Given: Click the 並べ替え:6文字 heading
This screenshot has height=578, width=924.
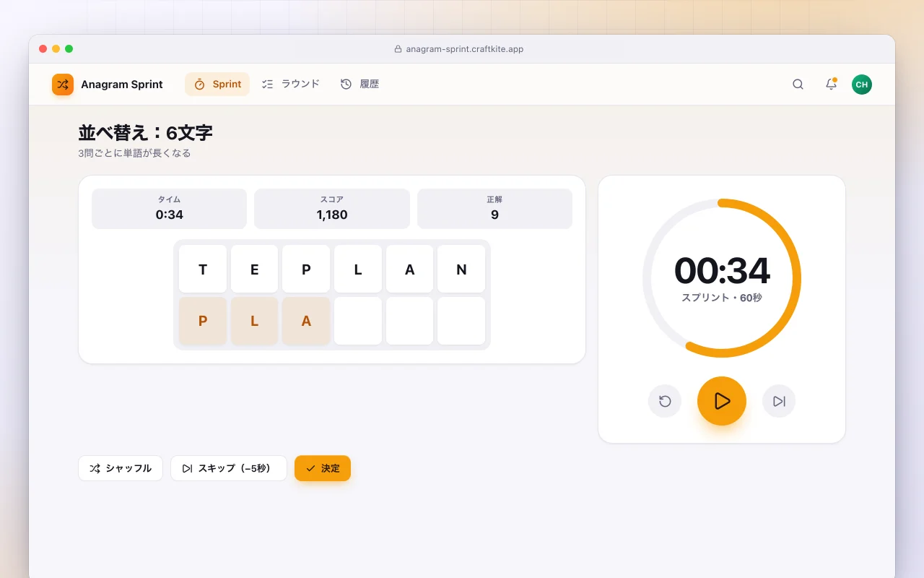Looking at the screenshot, I should pos(145,133).
